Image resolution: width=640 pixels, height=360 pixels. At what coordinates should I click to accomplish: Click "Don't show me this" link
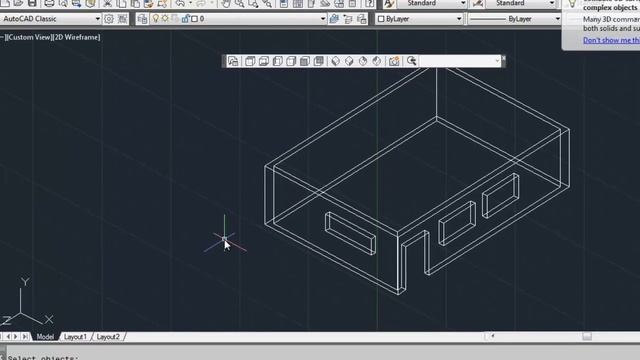click(x=611, y=40)
